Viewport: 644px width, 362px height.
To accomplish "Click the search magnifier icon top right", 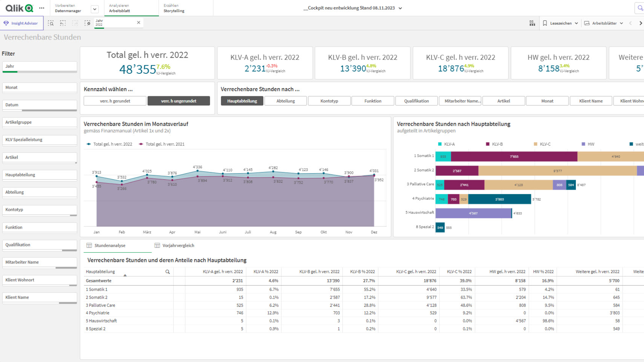I will [640, 8].
